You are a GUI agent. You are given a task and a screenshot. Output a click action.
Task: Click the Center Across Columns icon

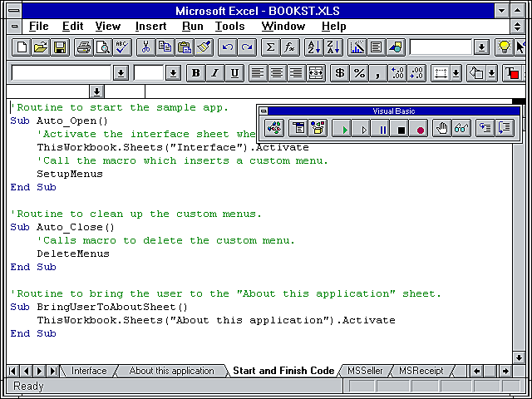[316, 72]
